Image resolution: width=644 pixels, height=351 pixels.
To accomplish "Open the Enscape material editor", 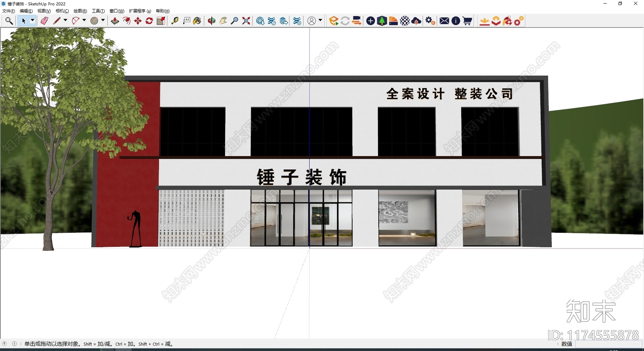I will [393, 21].
